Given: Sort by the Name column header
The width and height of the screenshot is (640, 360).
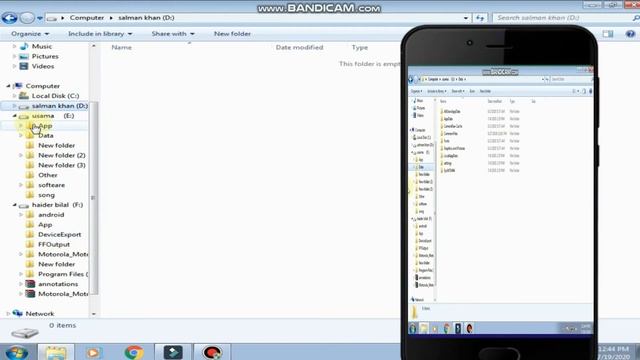Looking at the screenshot, I should click(x=122, y=47).
